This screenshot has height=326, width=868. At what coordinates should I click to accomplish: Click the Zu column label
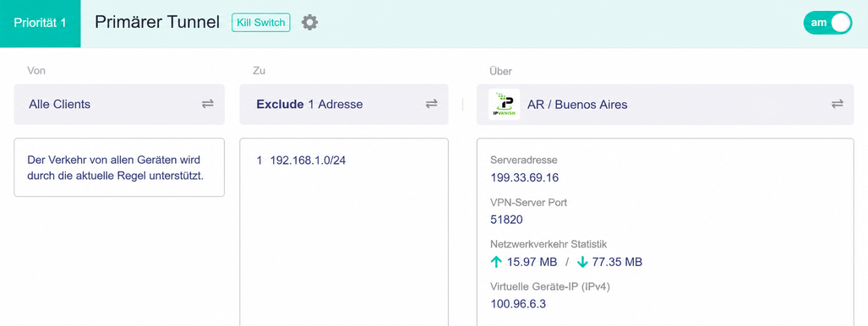[259, 71]
